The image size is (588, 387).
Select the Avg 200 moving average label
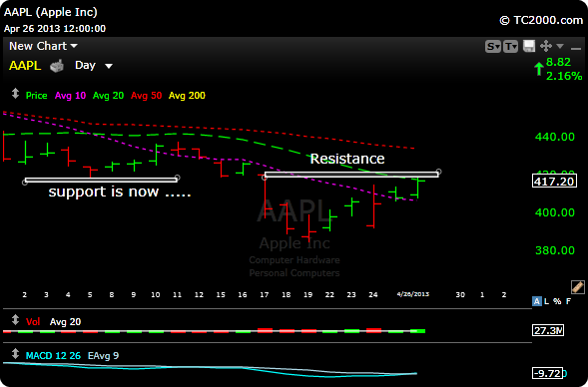pyautogui.click(x=187, y=96)
